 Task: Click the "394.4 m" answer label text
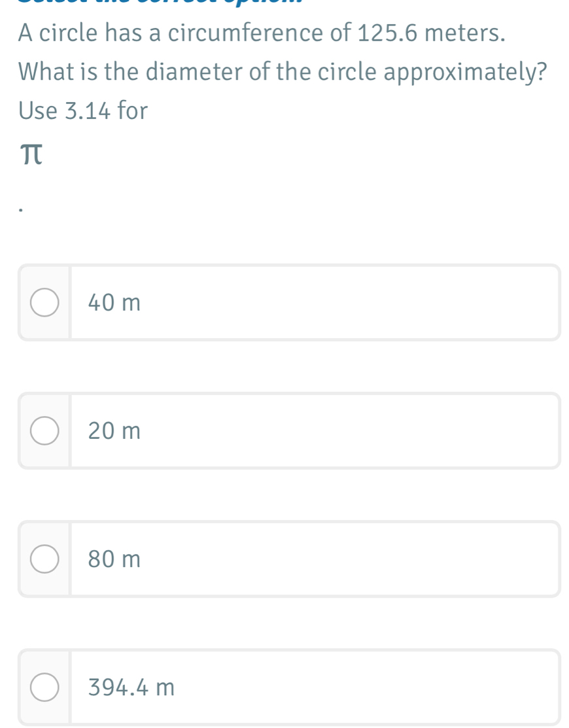click(131, 687)
